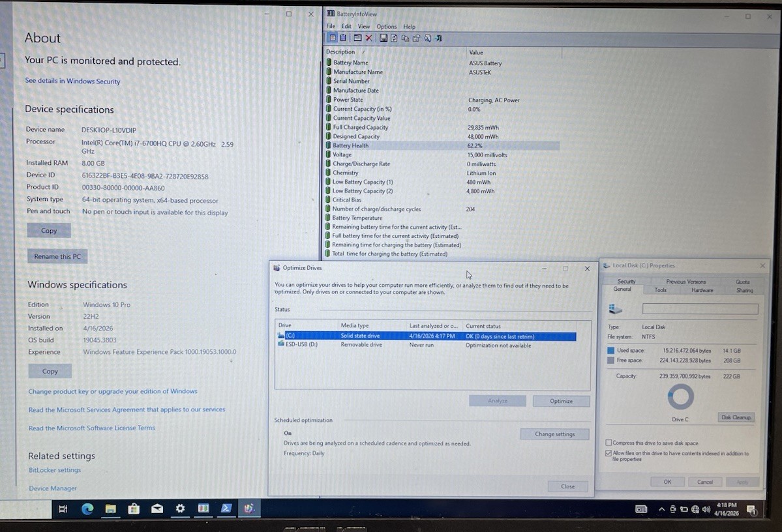
Task: Click Rename this PC button
Action: (x=57, y=256)
